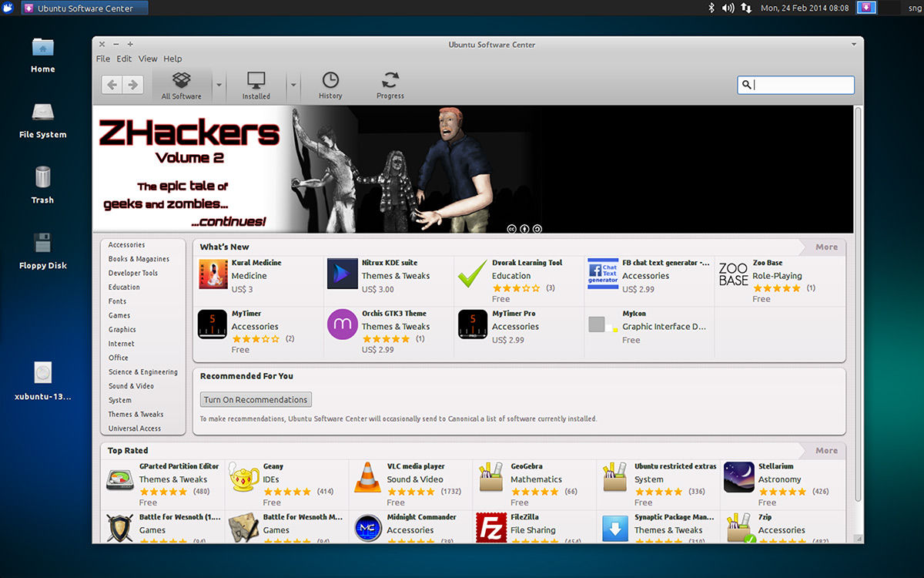The height and width of the screenshot is (578, 924).
Task: Select the Education category
Action: click(x=124, y=287)
